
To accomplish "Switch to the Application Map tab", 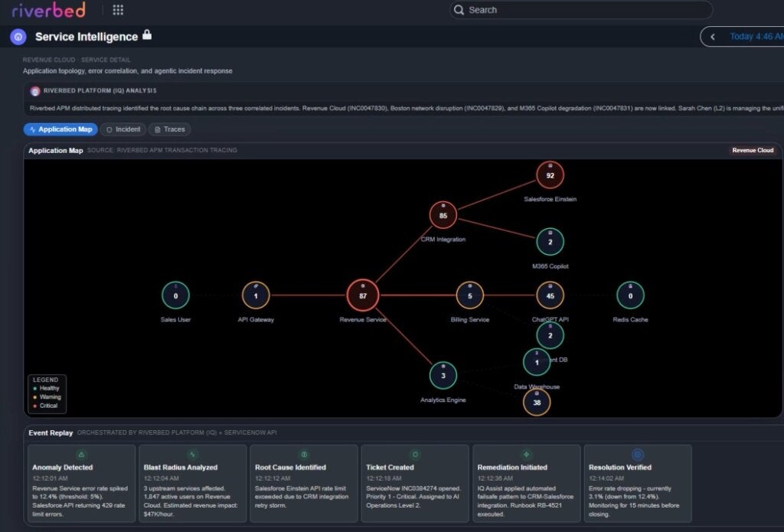I will tap(60, 129).
